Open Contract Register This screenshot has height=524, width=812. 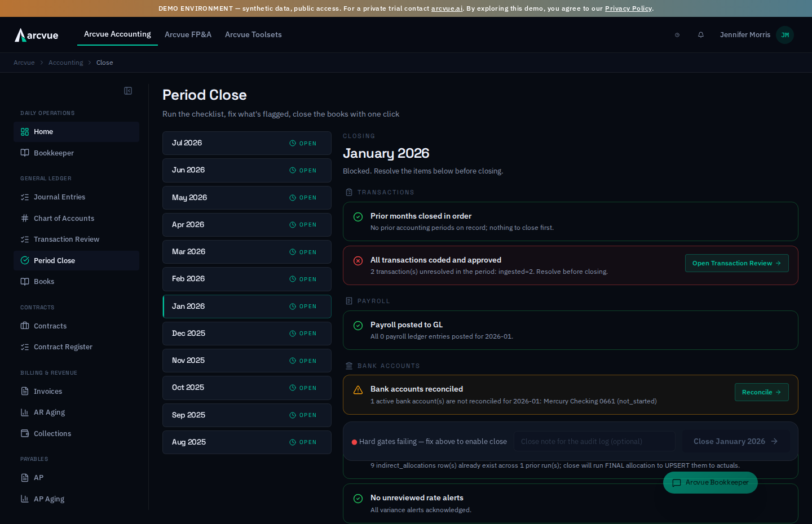(x=76, y=347)
